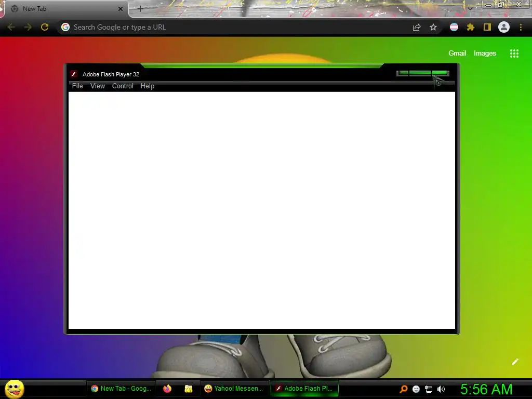Select the New Tab tab in Chrome

coord(67,9)
